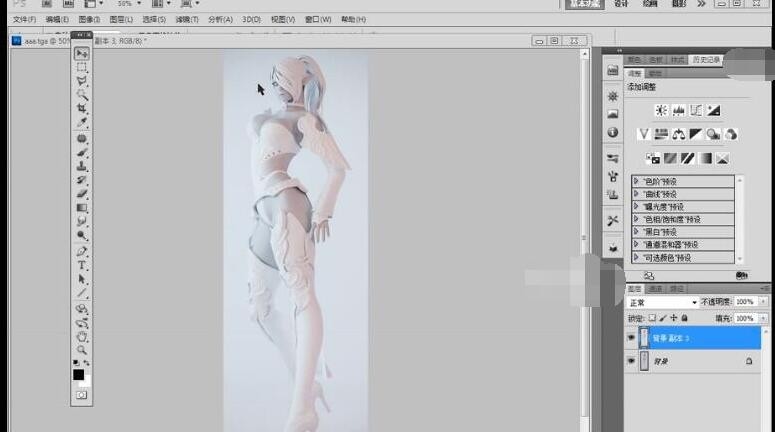
Task: Select the Eyedropper tool
Action: (82, 122)
